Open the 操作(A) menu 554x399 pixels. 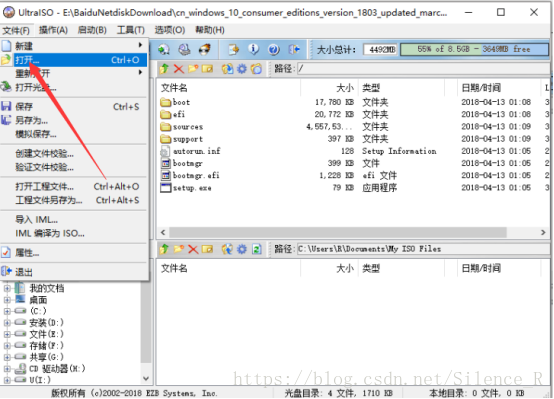coord(53,30)
